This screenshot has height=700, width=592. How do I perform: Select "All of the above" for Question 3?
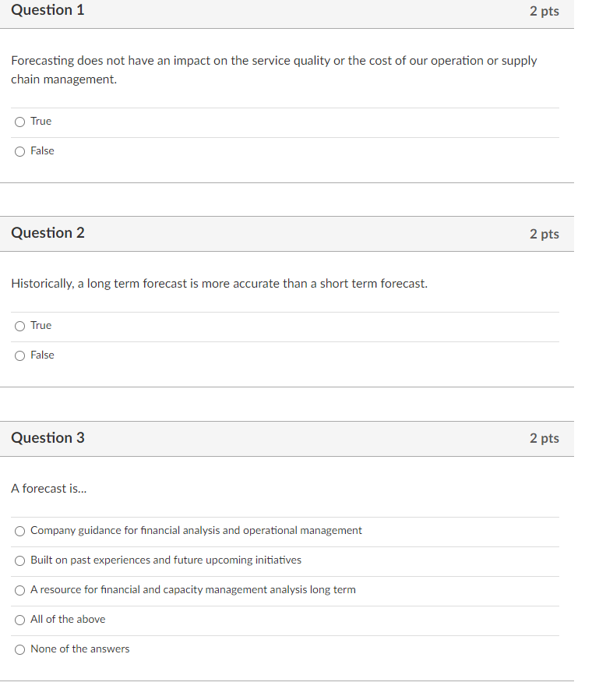click(19, 620)
